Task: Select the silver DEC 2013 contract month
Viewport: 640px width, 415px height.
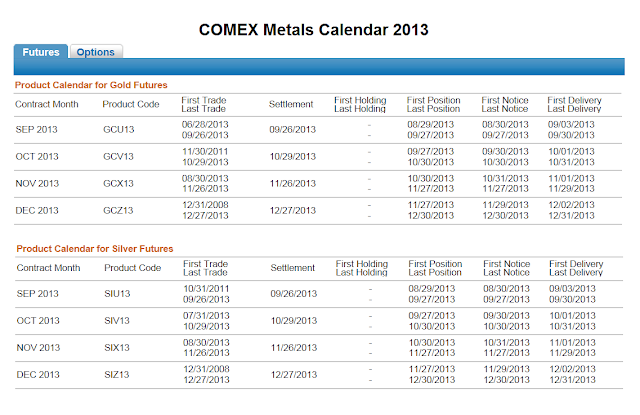Action: (37, 374)
